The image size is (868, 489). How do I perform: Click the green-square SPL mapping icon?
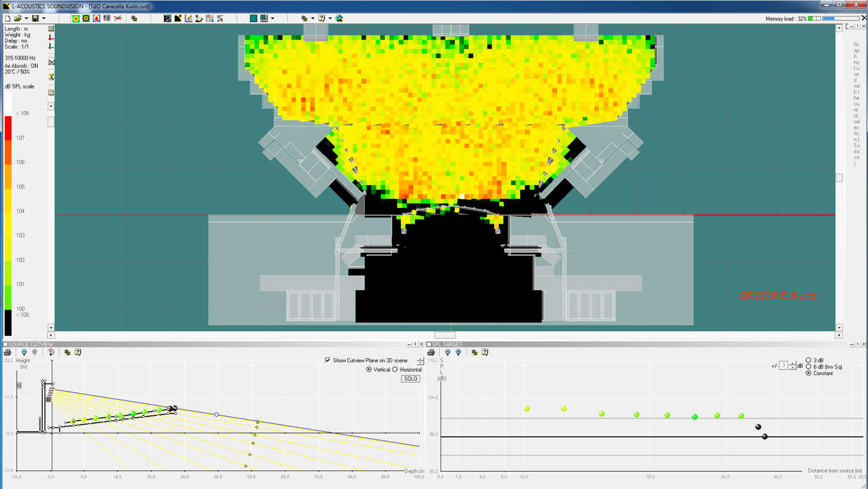[75, 19]
